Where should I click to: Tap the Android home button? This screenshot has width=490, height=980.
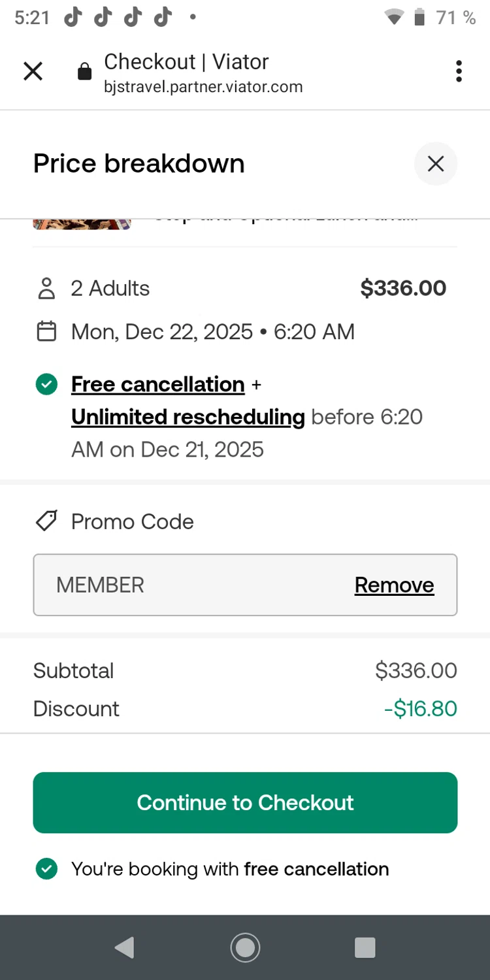245,947
